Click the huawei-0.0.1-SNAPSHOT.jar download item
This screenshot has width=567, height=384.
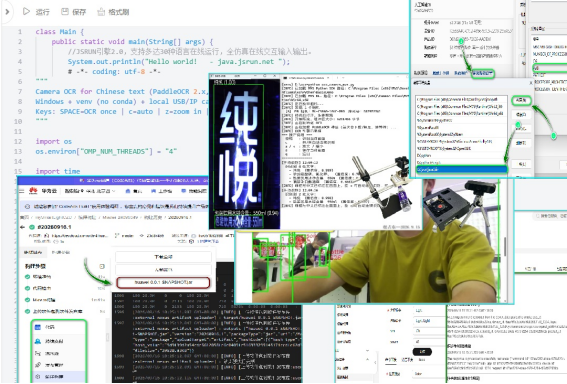click(163, 282)
